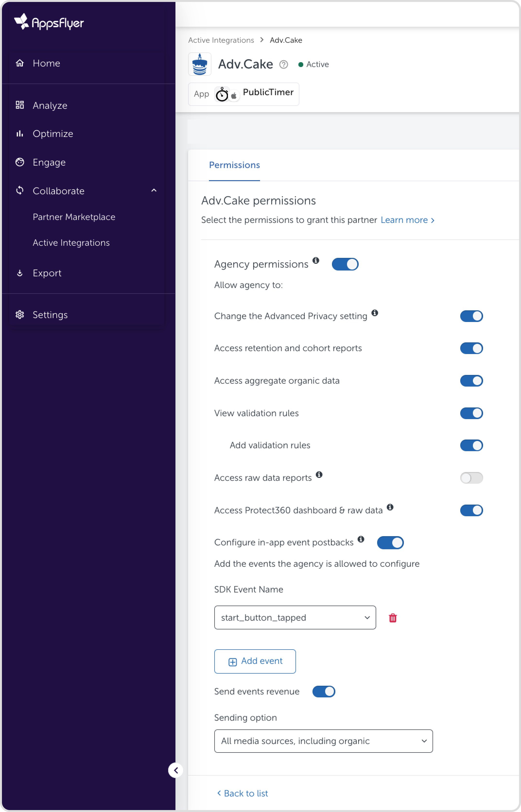Click the Collaborate sync icon
The width and height of the screenshot is (521, 812).
pyautogui.click(x=20, y=191)
